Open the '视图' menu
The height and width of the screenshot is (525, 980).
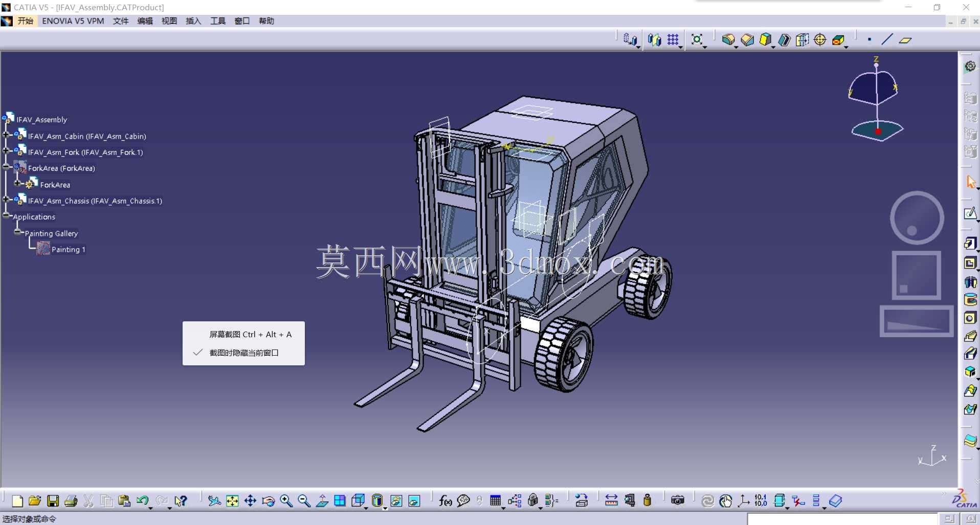pyautogui.click(x=169, y=21)
